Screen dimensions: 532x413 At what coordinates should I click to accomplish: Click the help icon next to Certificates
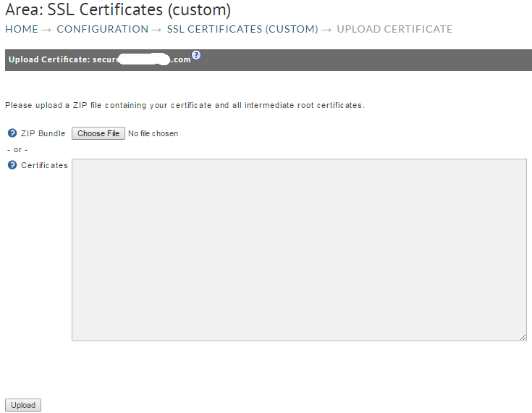12,165
